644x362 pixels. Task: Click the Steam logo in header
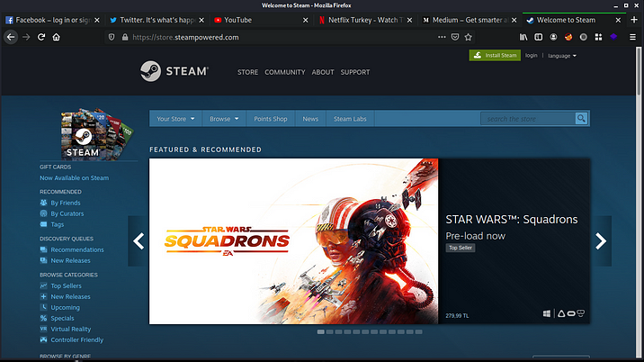tap(174, 71)
